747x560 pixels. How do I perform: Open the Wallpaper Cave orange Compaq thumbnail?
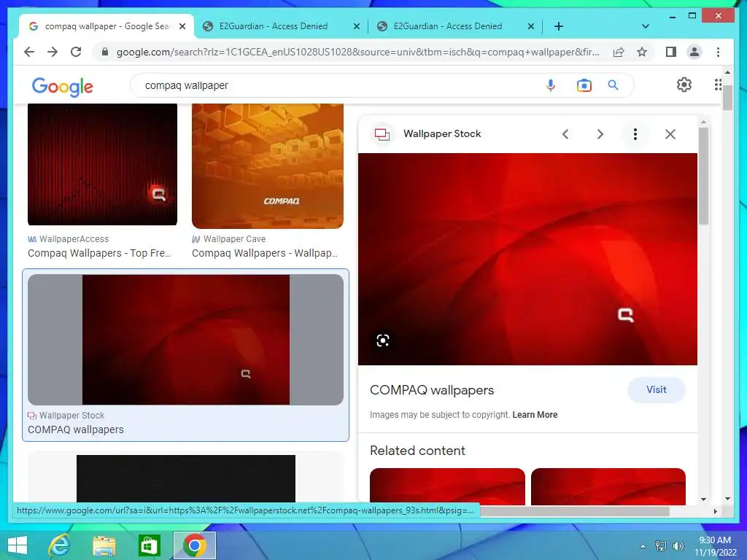[x=268, y=166]
